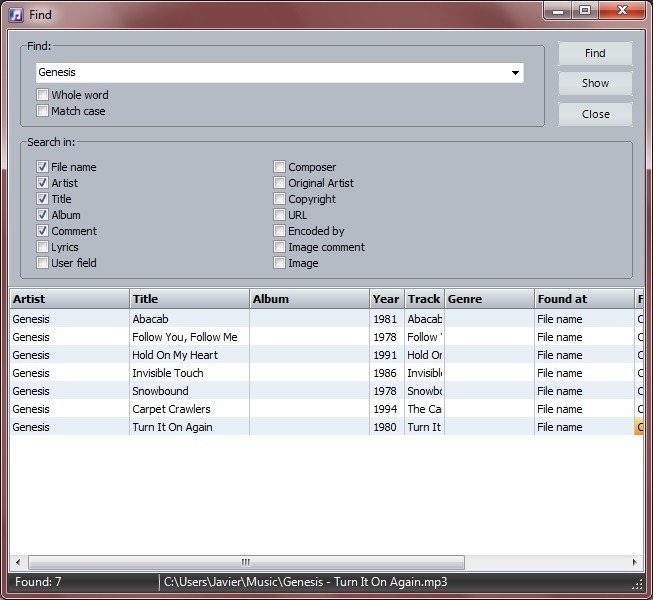Click the music note app icon in title bar
Image resolution: width=653 pixels, height=600 pixels.
[16, 15]
